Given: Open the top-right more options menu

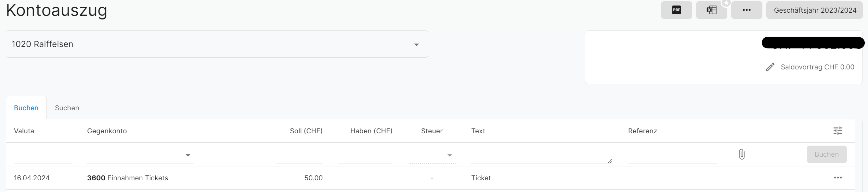Looking at the screenshot, I should coord(746,10).
